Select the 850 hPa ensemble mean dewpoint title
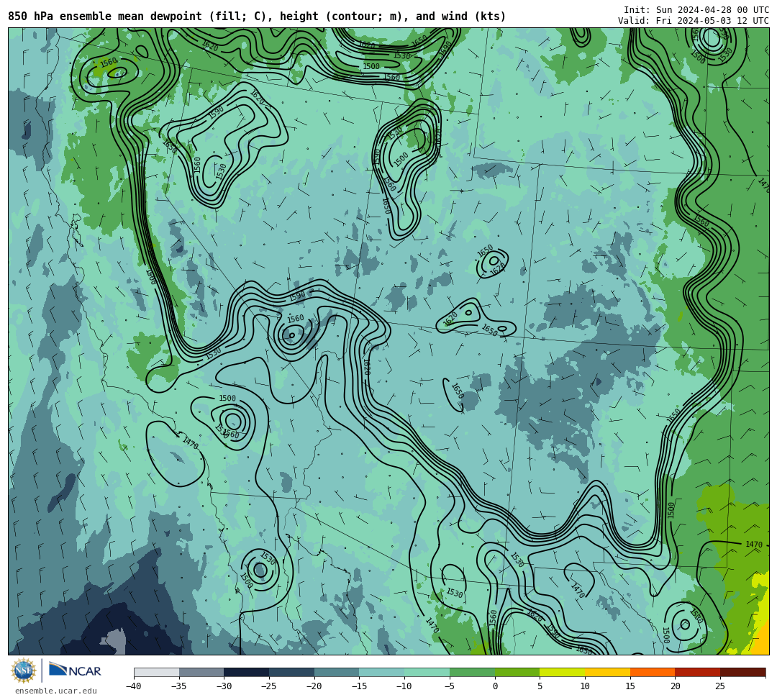Screen dimensions: 777x700 click(257, 17)
